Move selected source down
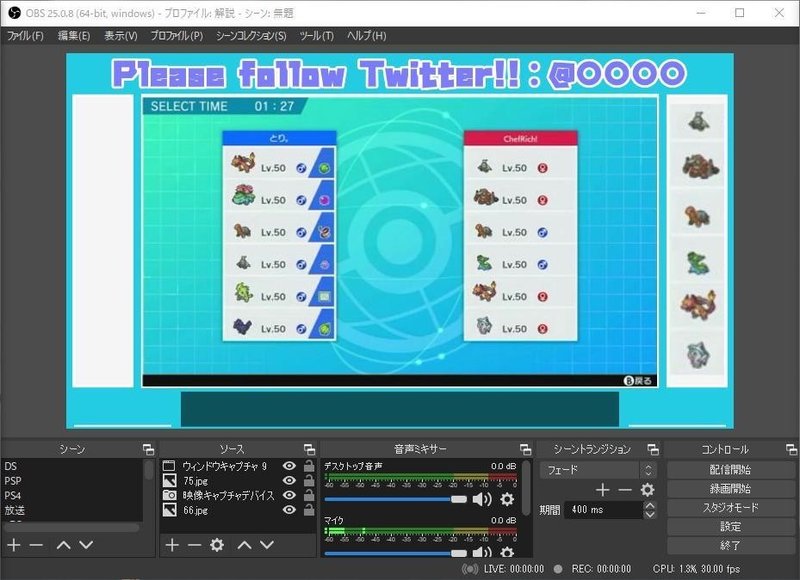 point(267,545)
